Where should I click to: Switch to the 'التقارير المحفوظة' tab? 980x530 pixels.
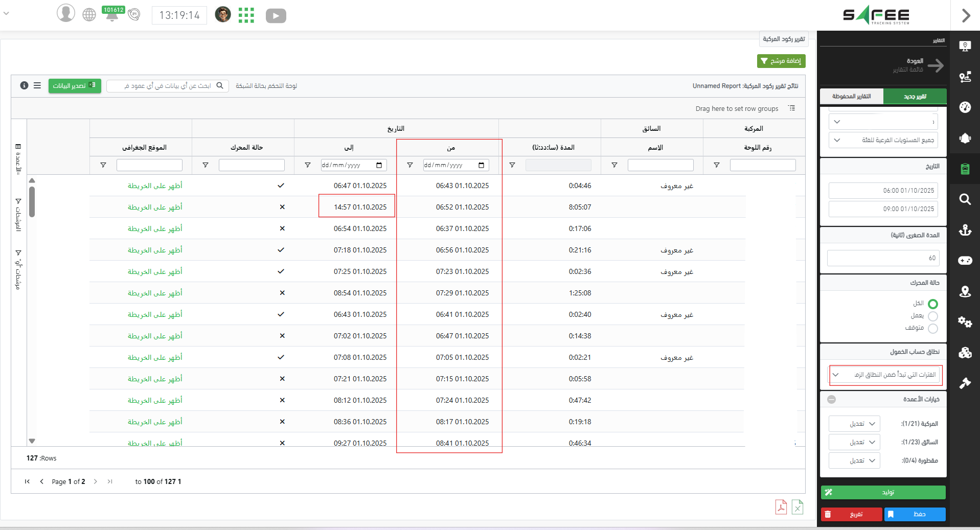click(x=851, y=96)
